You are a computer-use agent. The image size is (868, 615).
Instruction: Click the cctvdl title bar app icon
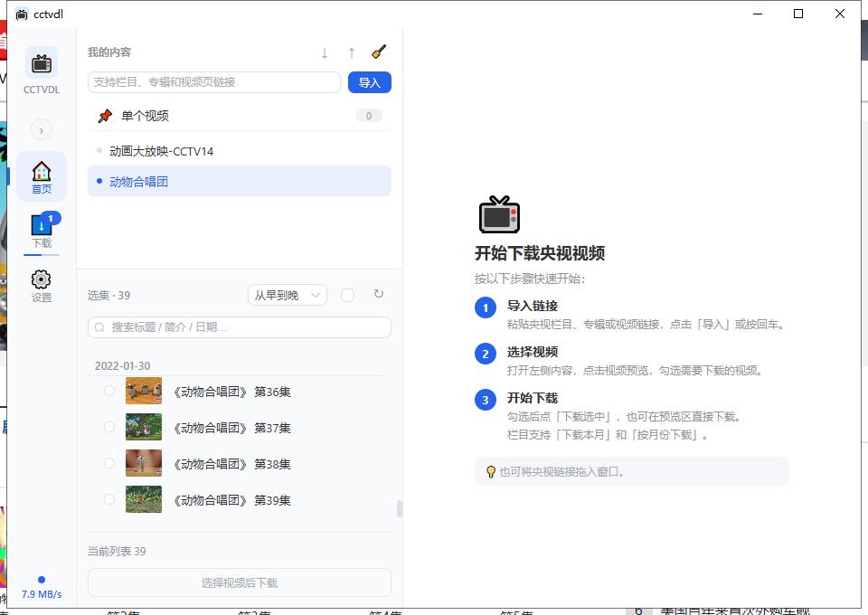tap(22, 14)
